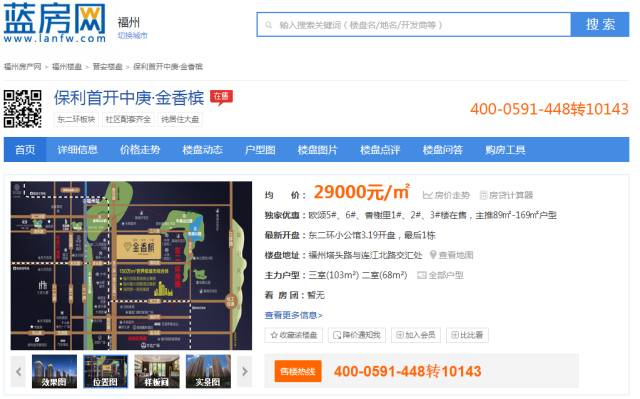
Task: Click 降价通知我 button
Action: pyautogui.click(x=357, y=335)
